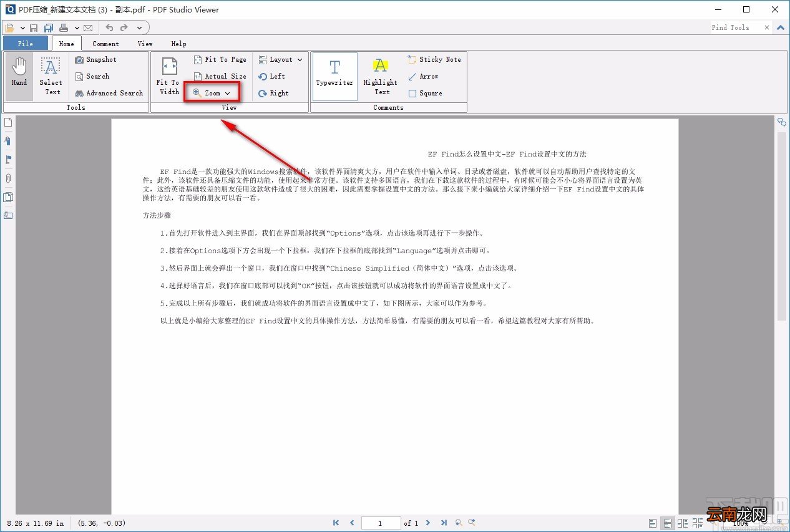
Task: Switch to the View tab
Action: 145,44
